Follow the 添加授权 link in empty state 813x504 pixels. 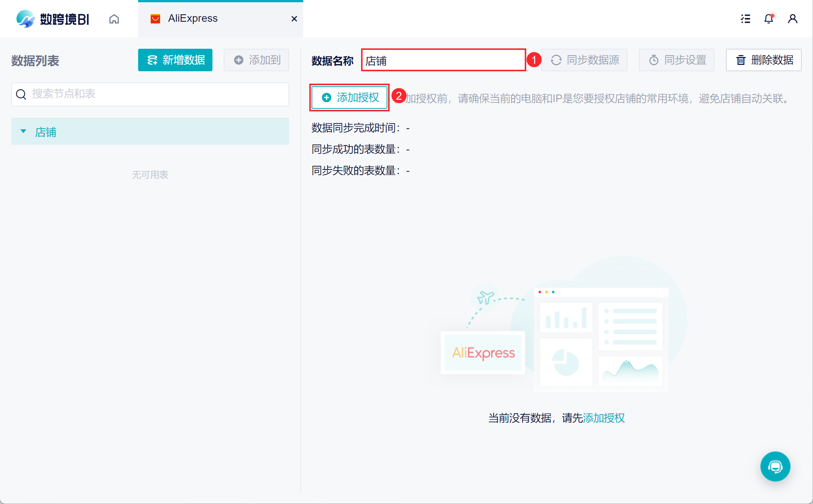(604, 418)
